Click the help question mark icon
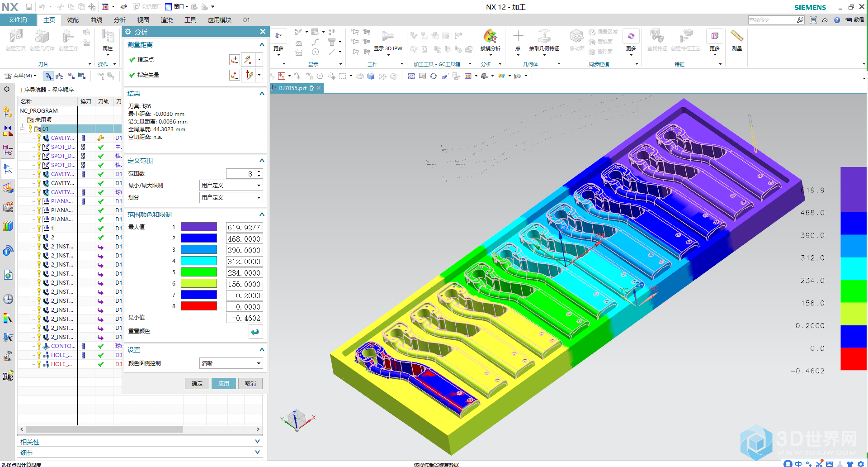 coord(837,20)
